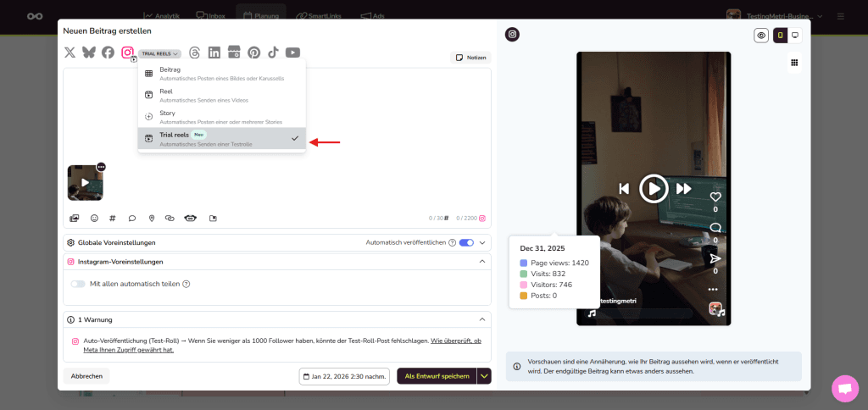Viewport: 868px width, 410px height.
Task: Select the TikTok network icon
Action: [x=273, y=53]
